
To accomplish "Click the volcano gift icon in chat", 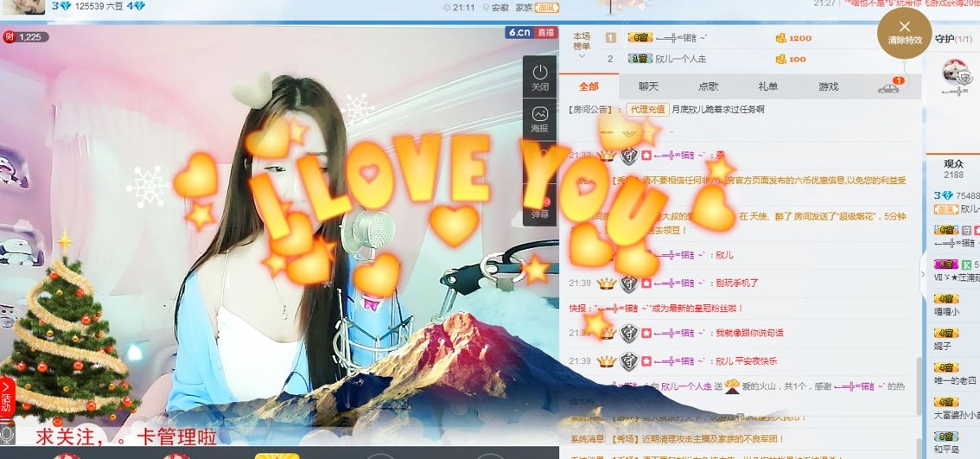I will pyautogui.click(x=733, y=386).
